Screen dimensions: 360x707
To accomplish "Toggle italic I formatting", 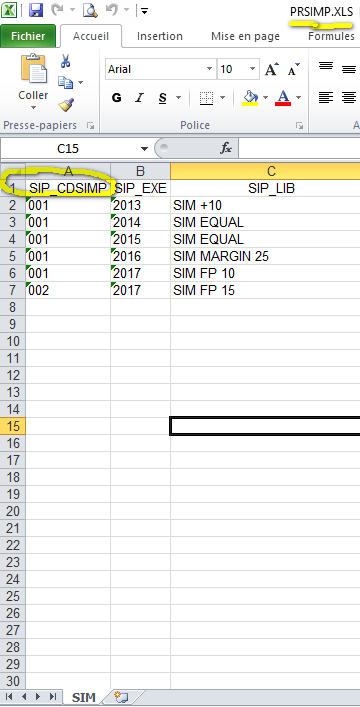I will click(x=140, y=97).
